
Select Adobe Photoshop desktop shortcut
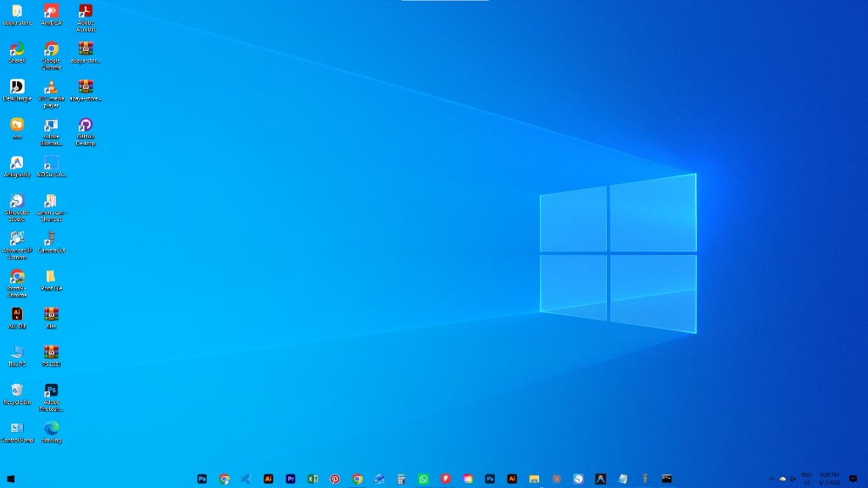[51, 398]
